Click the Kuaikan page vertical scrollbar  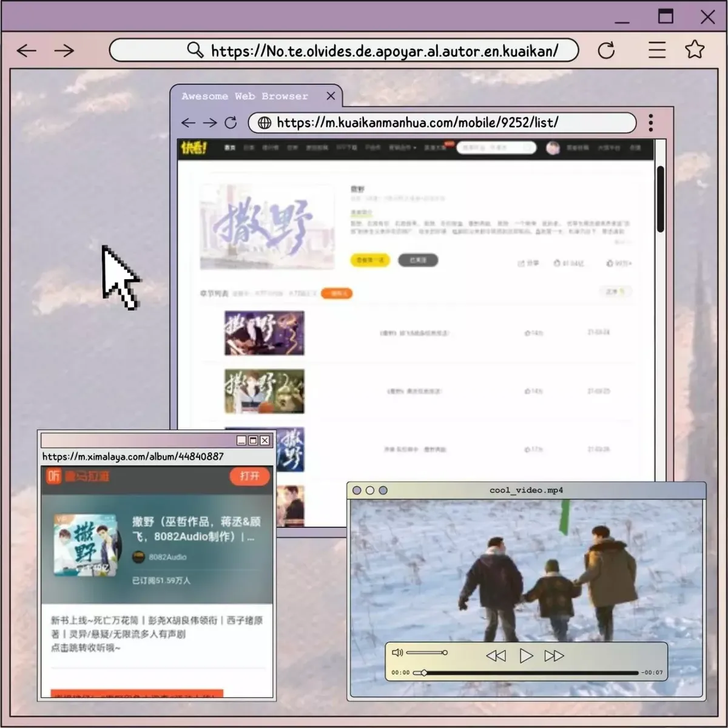(661, 198)
